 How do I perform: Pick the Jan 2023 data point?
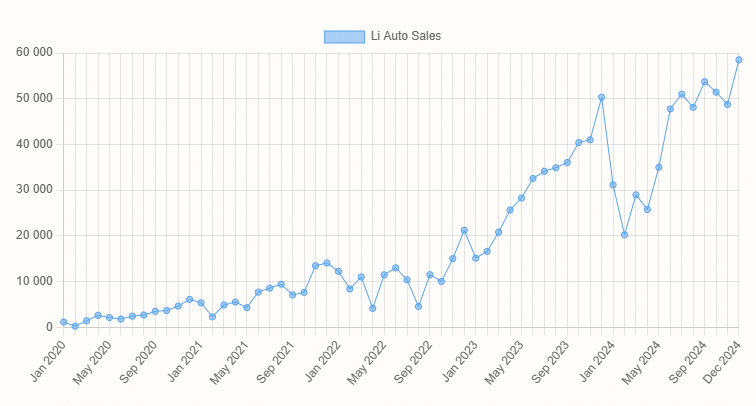point(476,258)
